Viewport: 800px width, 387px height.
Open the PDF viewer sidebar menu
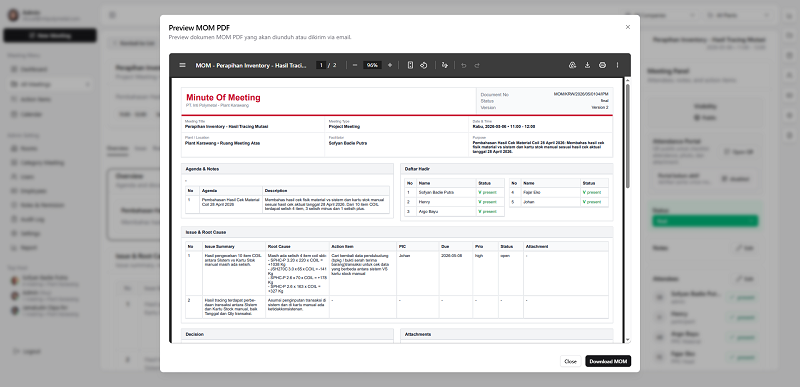[x=183, y=65]
